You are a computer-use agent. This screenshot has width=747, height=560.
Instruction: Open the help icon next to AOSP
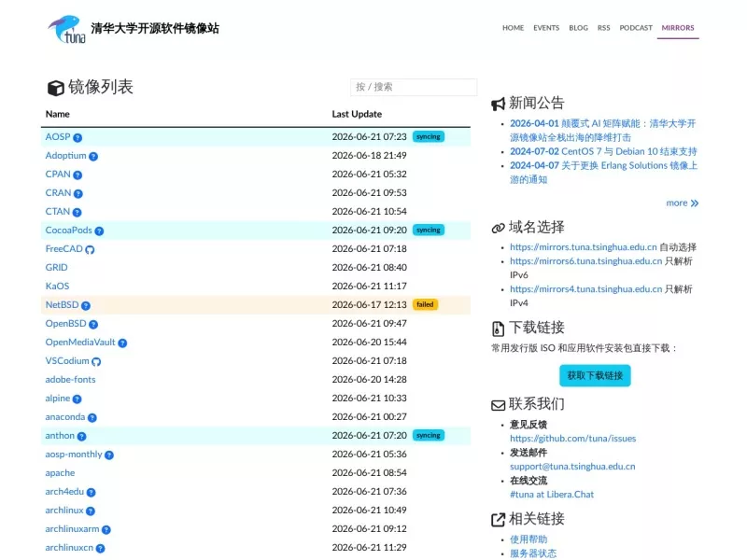point(78,137)
